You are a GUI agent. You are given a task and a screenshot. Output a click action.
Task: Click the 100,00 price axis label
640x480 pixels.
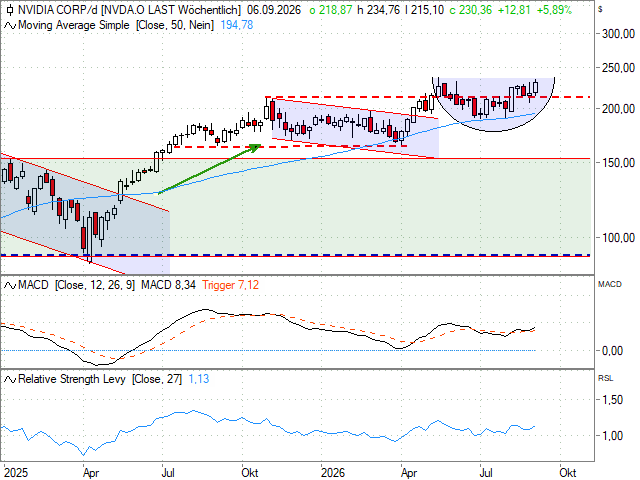point(618,238)
